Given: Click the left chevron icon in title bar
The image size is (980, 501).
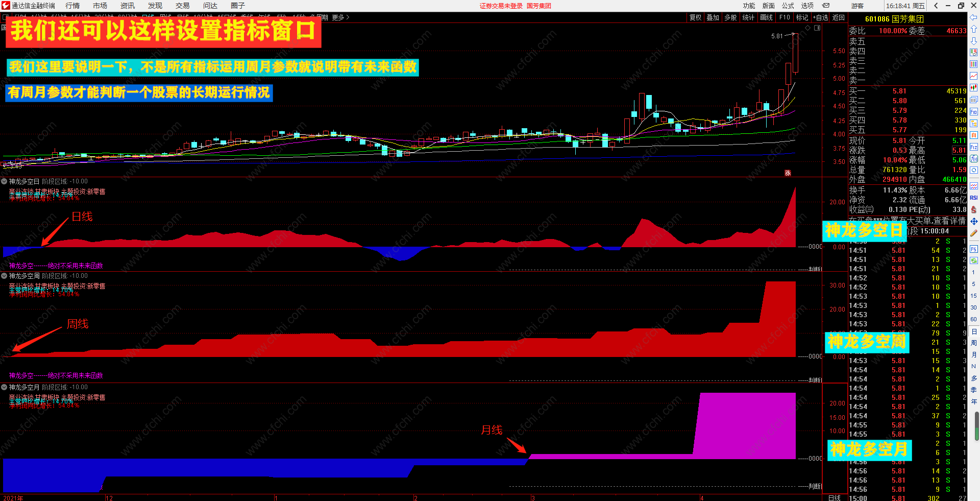Looking at the screenshot, I should point(936,6).
